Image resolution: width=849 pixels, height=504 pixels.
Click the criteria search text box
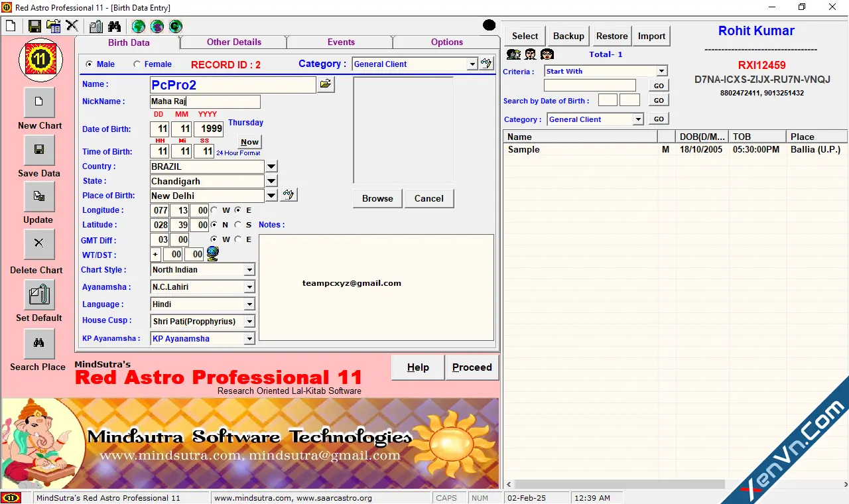(x=590, y=86)
